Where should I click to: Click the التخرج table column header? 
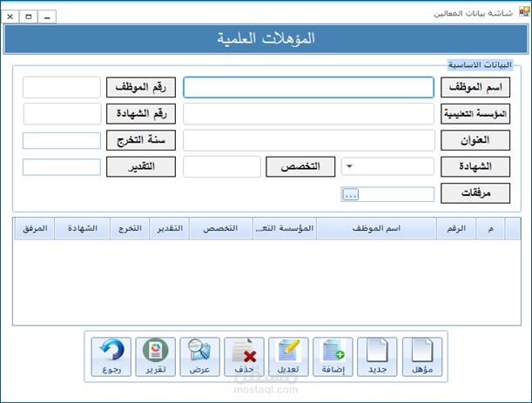tap(130, 229)
